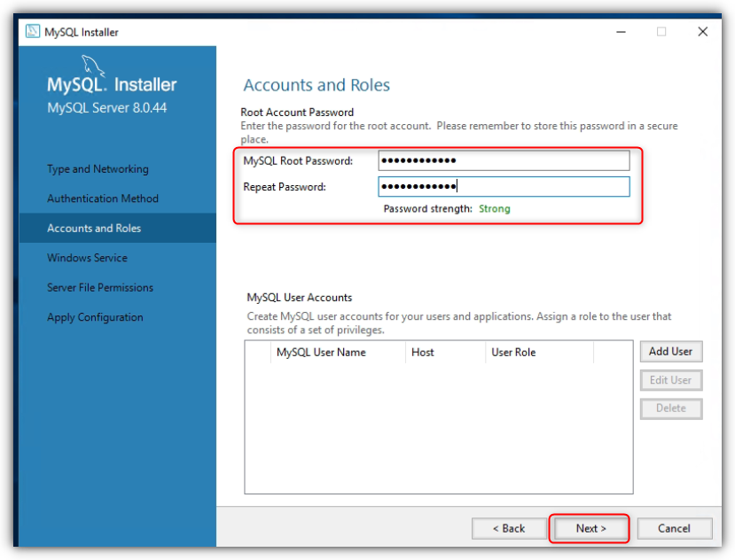Focus the MySQL Root Password field
This screenshot has height=560, width=735.
(504, 160)
